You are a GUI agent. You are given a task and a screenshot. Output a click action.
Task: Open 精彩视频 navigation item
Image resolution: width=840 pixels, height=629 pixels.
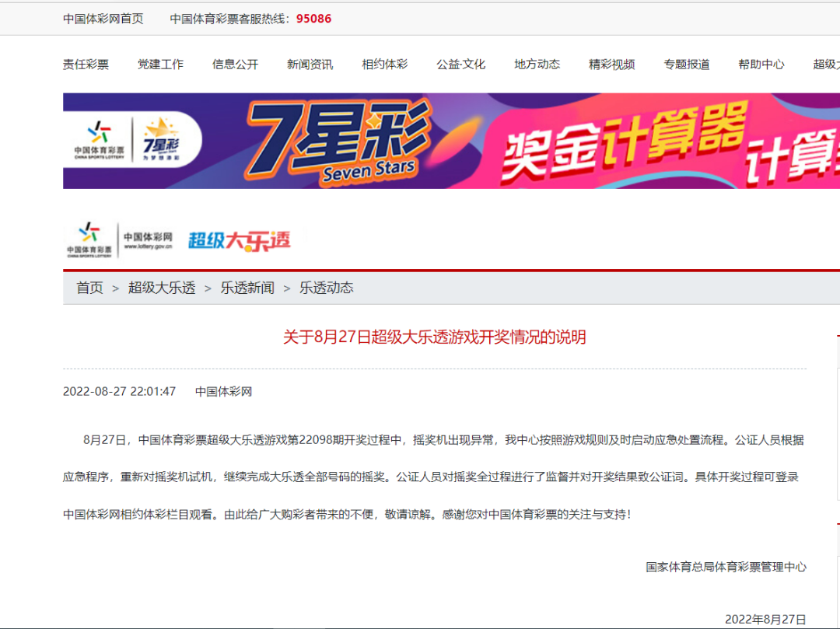point(612,65)
